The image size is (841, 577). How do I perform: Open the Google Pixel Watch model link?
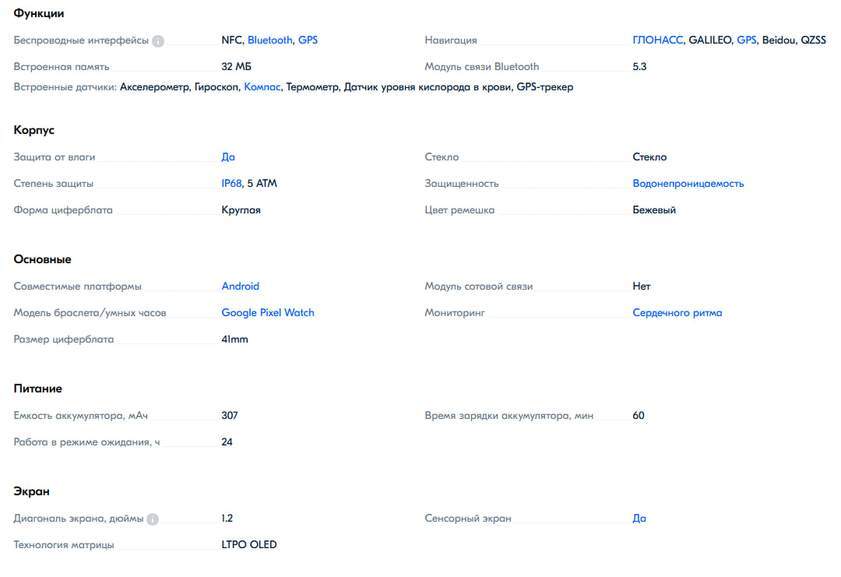(268, 313)
